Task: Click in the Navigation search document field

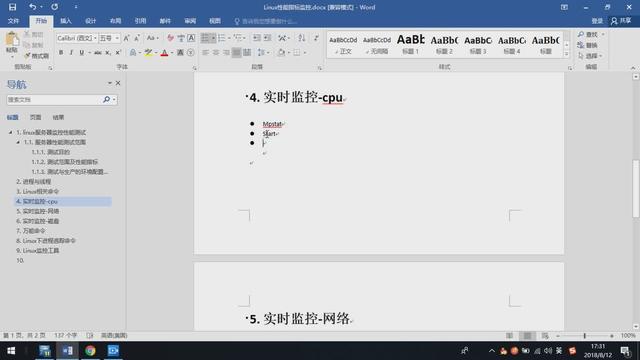Action: coord(53,99)
